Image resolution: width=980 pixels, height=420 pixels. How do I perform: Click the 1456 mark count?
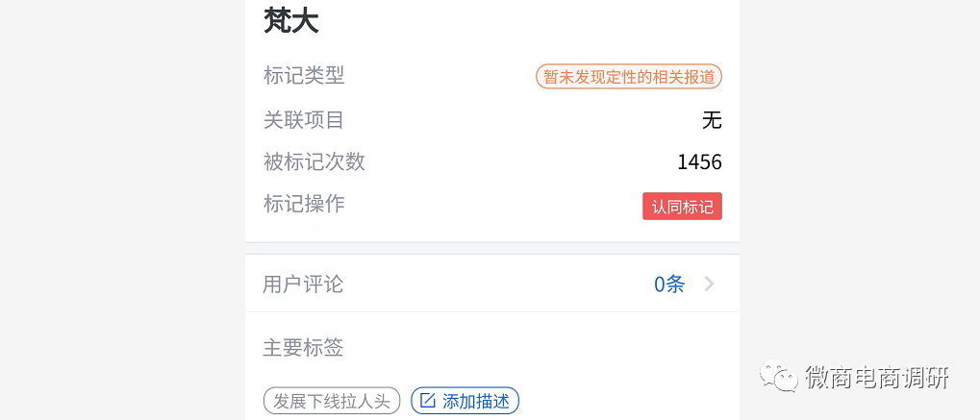click(x=699, y=162)
